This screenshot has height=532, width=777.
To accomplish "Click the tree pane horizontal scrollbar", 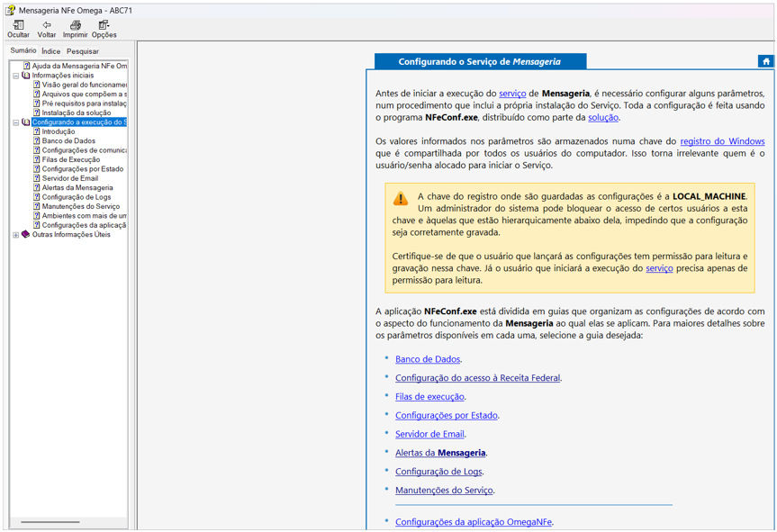I will tap(50, 521).
